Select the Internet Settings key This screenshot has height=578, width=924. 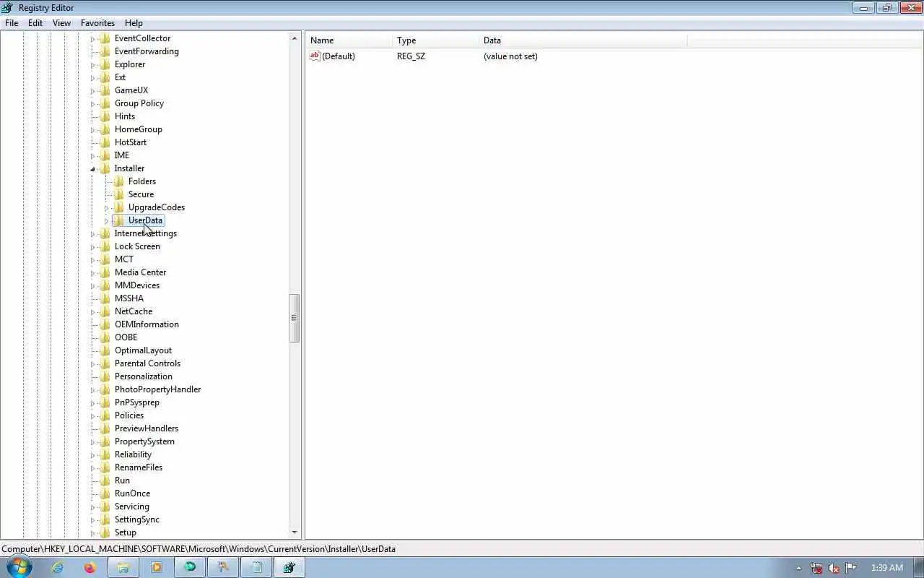tap(145, 233)
